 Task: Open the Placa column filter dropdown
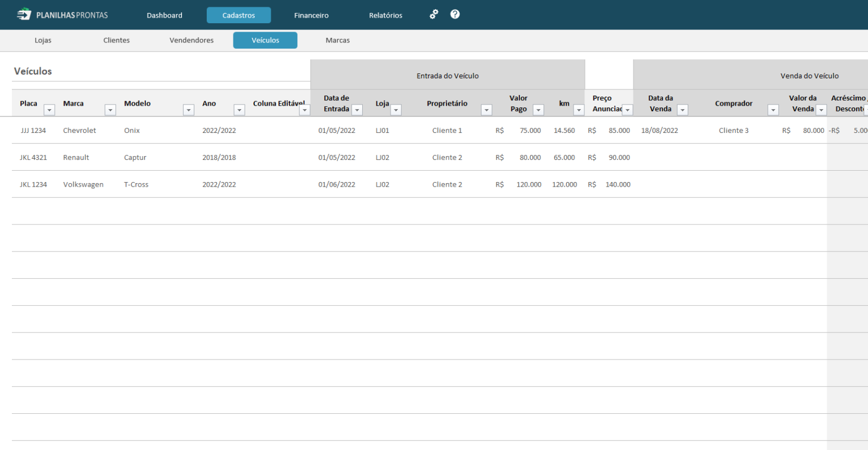pos(49,110)
